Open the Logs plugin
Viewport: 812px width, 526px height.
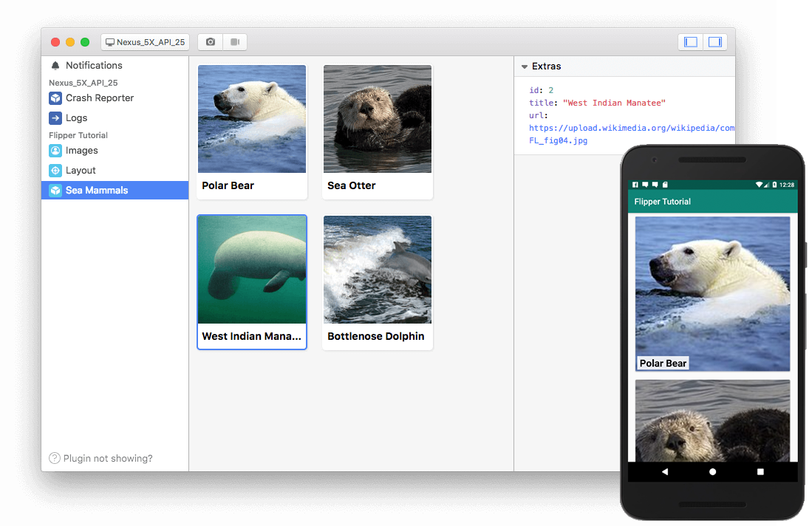78,117
